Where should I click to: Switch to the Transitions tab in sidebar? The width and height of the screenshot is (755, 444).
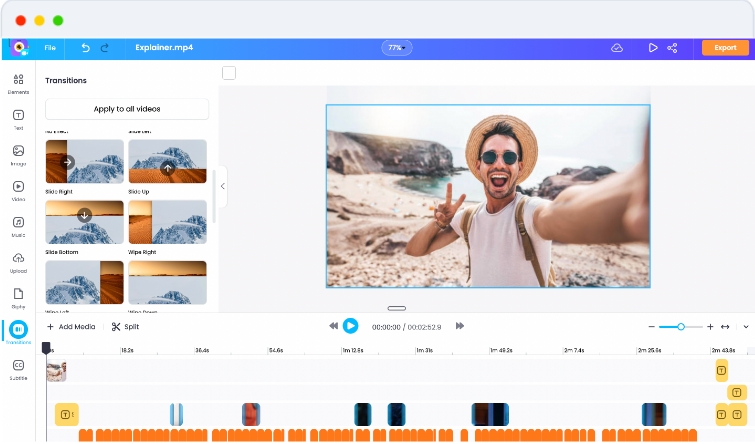click(18, 330)
